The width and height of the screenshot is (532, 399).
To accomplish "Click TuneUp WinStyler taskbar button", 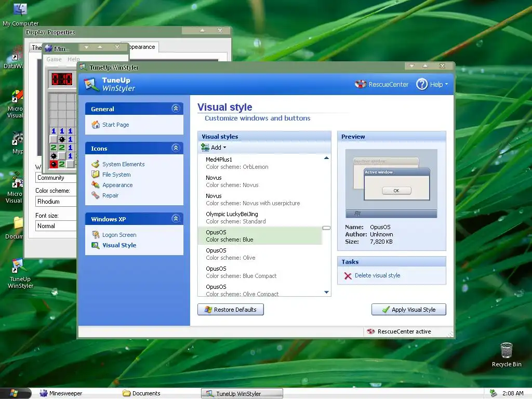I will (242, 394).
